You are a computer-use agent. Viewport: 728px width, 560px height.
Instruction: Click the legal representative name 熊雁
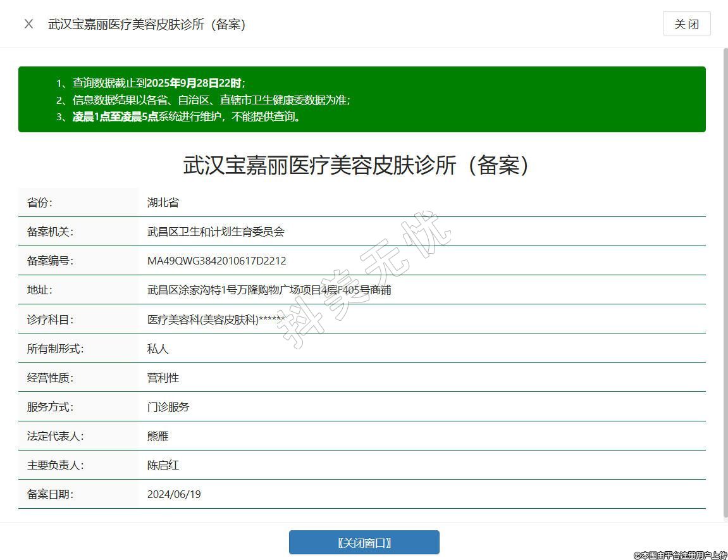click(x=158, y=436)
